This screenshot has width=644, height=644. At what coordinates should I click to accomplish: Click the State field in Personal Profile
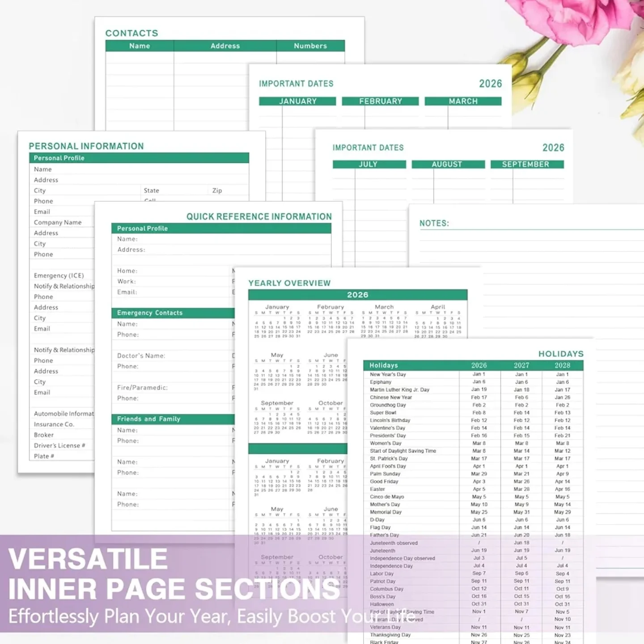[x=151, y=191]
